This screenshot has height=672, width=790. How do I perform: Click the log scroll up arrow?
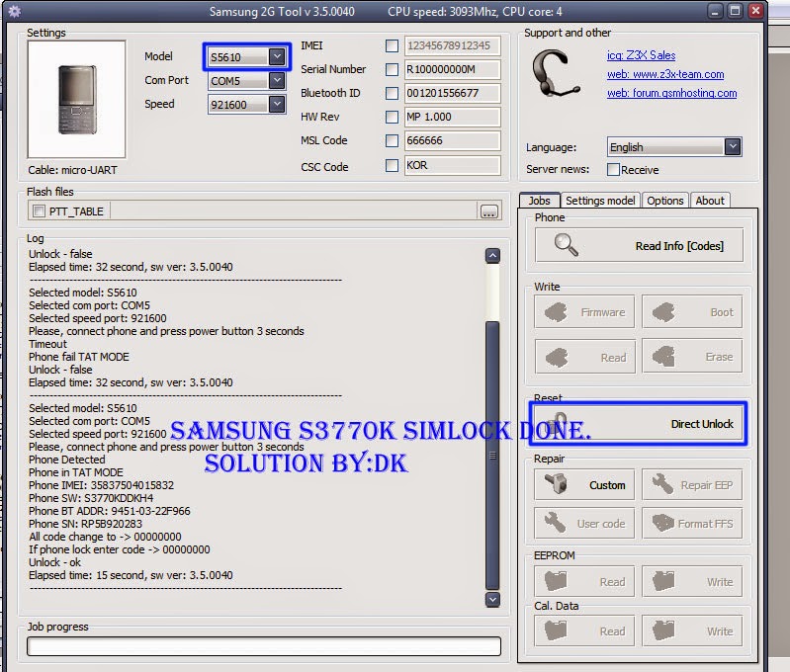tap(492, 256)
